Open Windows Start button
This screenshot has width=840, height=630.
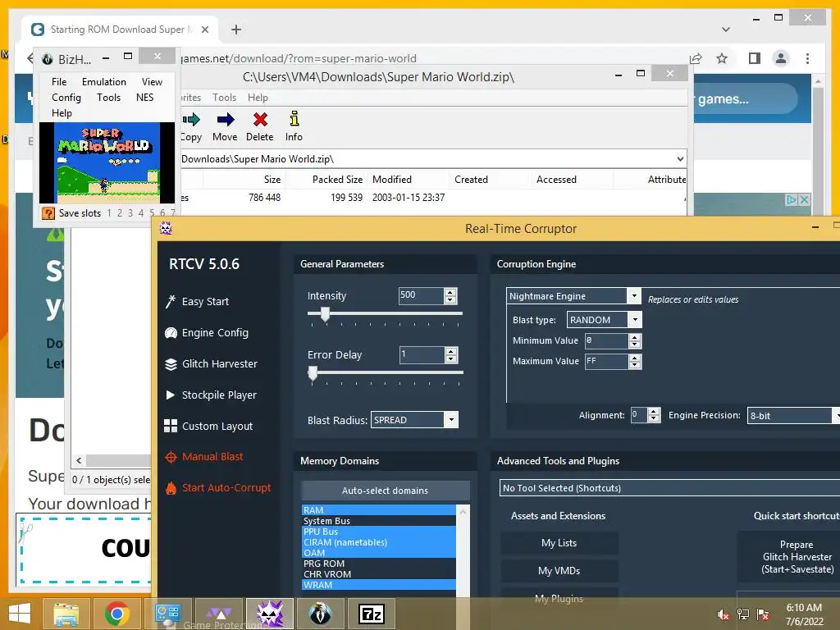tap(20, 614)
